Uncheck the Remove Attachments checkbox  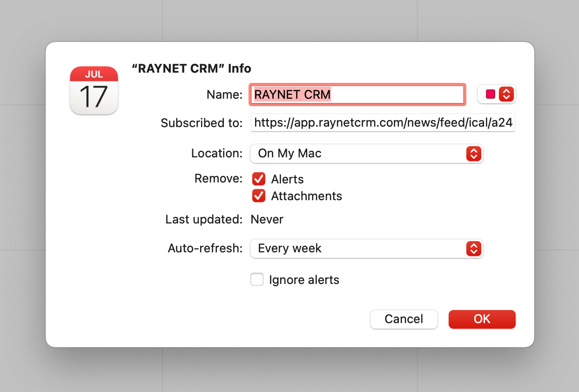point(259,196)
